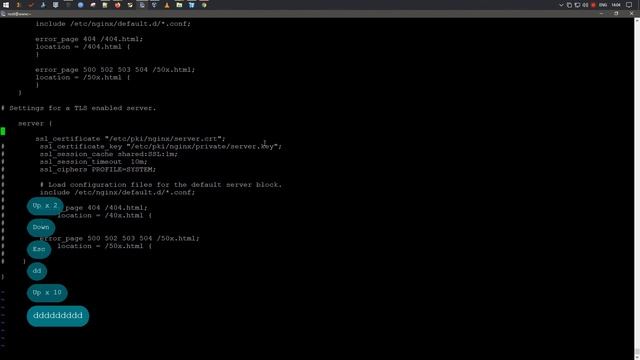This screenshot has height=360, width=640.
Task: Click the top 'include /etc/nginx/default.d/*.conf;' line
Action: (113, 24)
